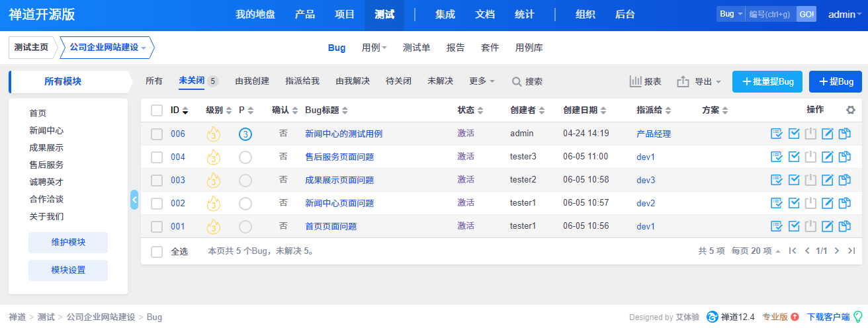Go to the first page arrow
Viewport: 868px width, 328px height.
(793, 251)
